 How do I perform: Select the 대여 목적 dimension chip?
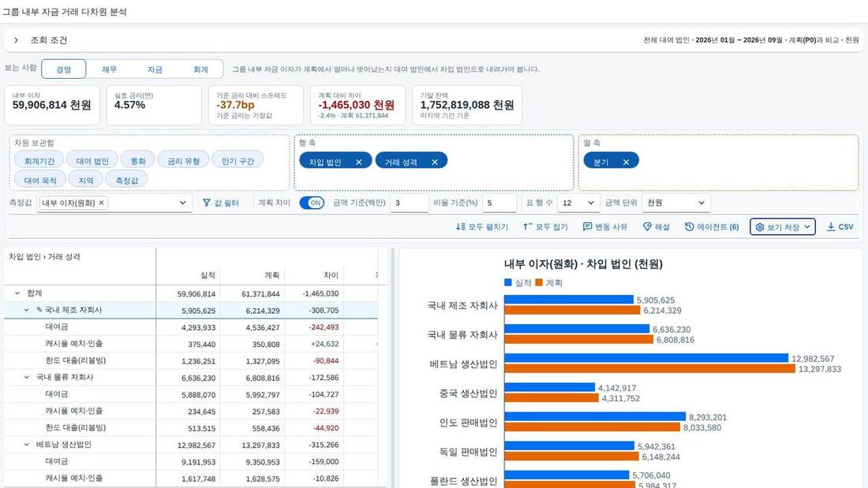click(x=40, y=181)
